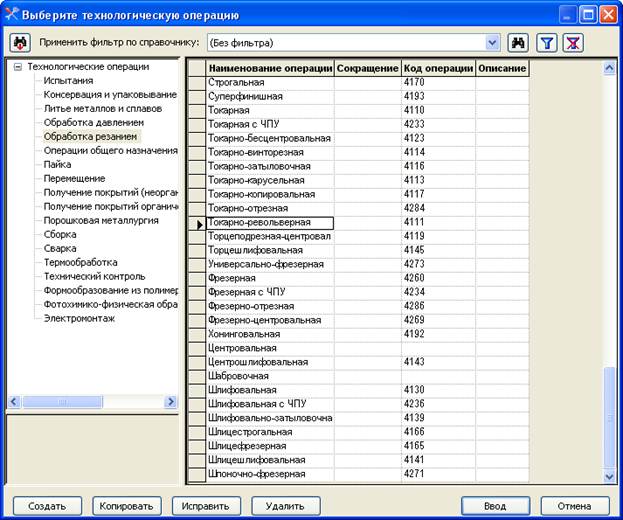Click the row selector for 'Токарная'

[197, 110]
